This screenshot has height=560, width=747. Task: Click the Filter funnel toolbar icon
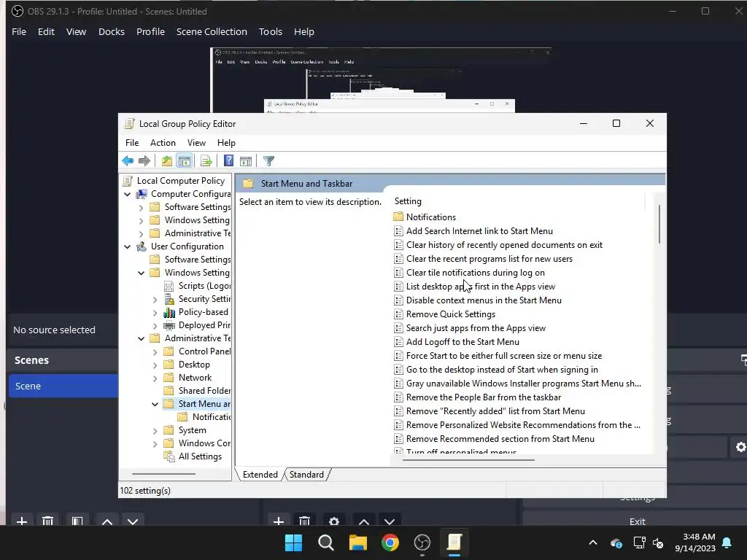tap(268, 161)
